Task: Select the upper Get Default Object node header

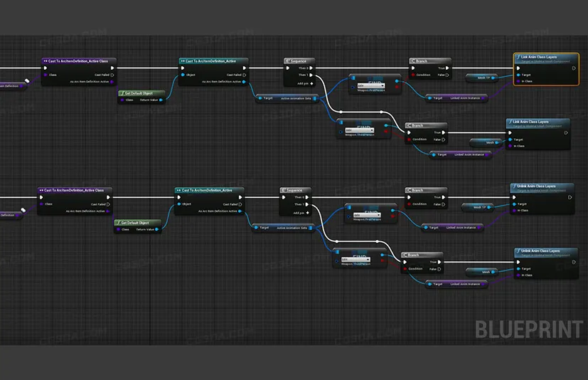Action: [141, 93]
